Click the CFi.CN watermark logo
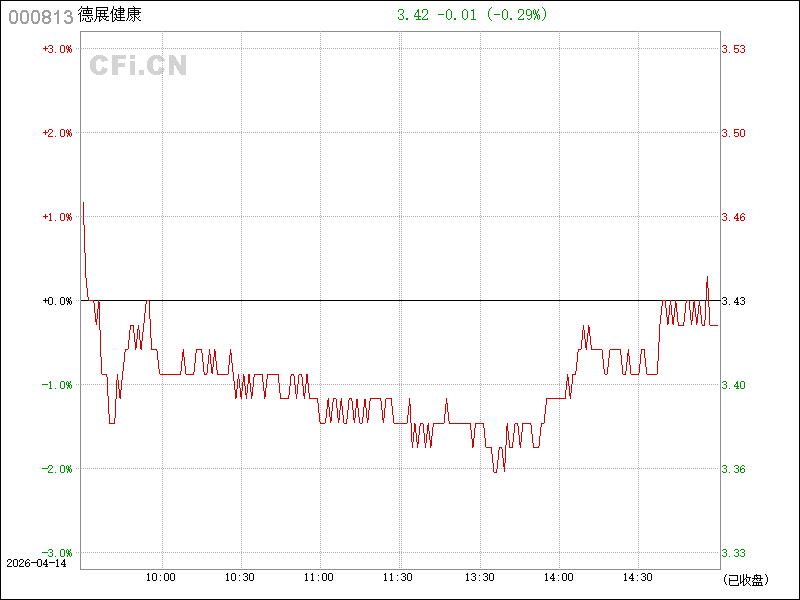 click(x=138, y=66)
